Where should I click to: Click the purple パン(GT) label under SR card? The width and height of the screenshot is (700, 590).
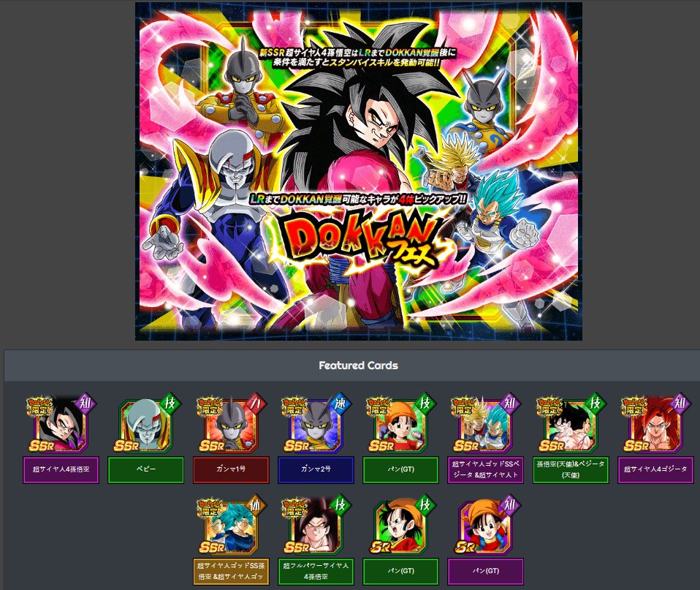485,571
